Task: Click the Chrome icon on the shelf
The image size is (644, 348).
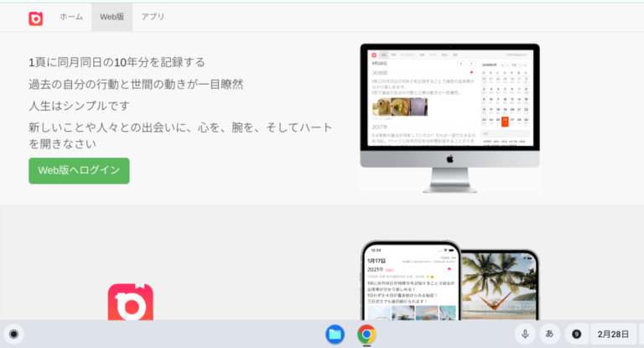Action: pyautogui.click(x=366, y=334)
